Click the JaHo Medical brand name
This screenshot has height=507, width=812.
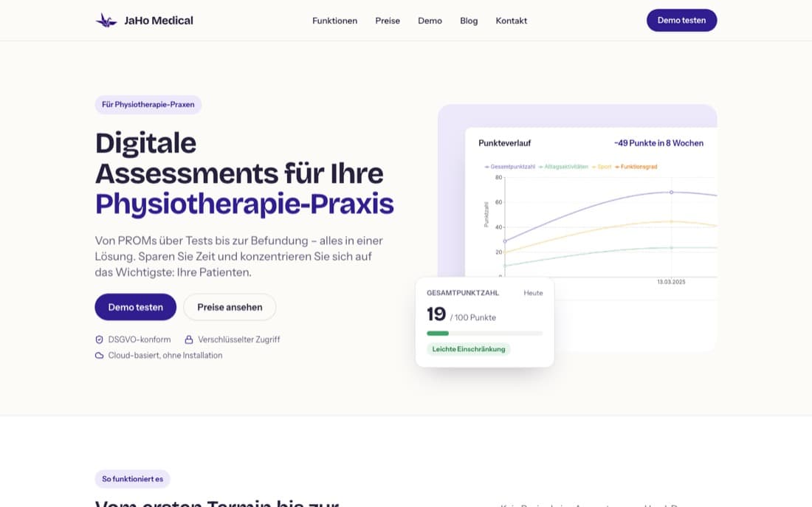[159, 21]
